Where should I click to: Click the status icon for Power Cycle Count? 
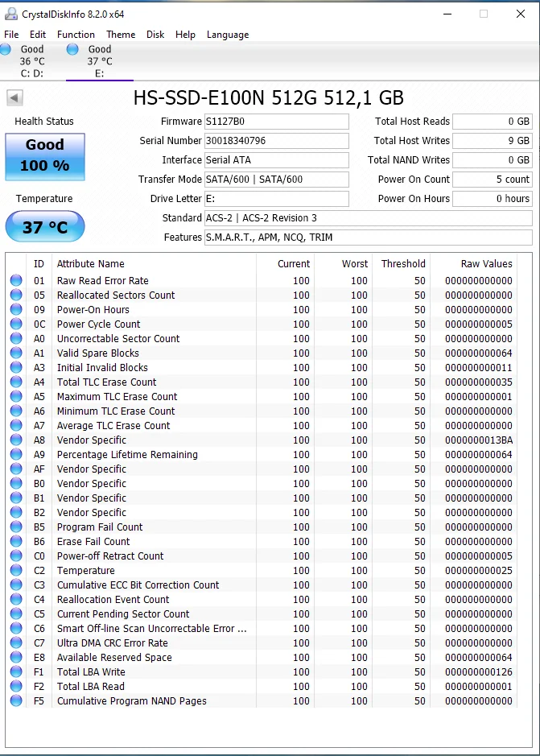(x=16, y=324)
